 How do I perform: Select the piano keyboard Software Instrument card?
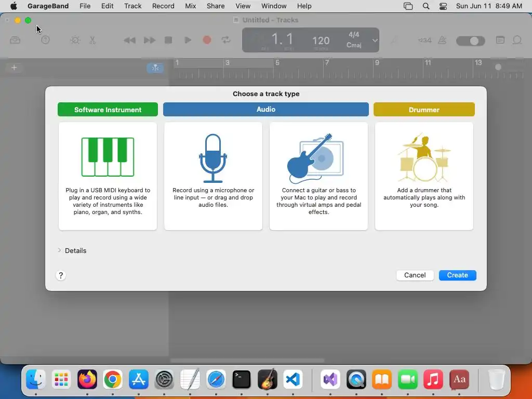108,176
